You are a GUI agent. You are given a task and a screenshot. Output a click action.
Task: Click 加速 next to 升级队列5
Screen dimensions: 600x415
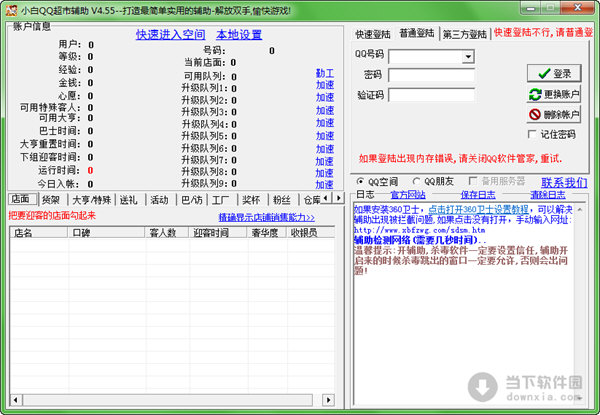tap(325, 135)
